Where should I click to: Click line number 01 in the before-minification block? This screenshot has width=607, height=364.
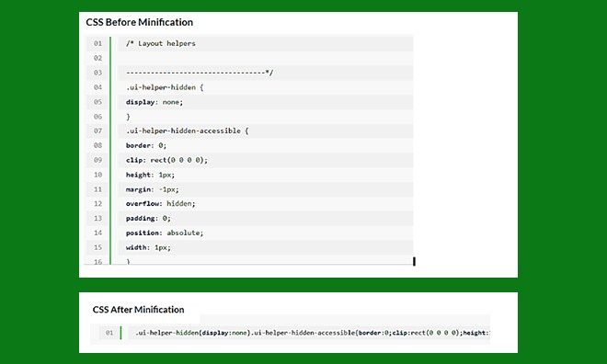[x=97, y=43]
